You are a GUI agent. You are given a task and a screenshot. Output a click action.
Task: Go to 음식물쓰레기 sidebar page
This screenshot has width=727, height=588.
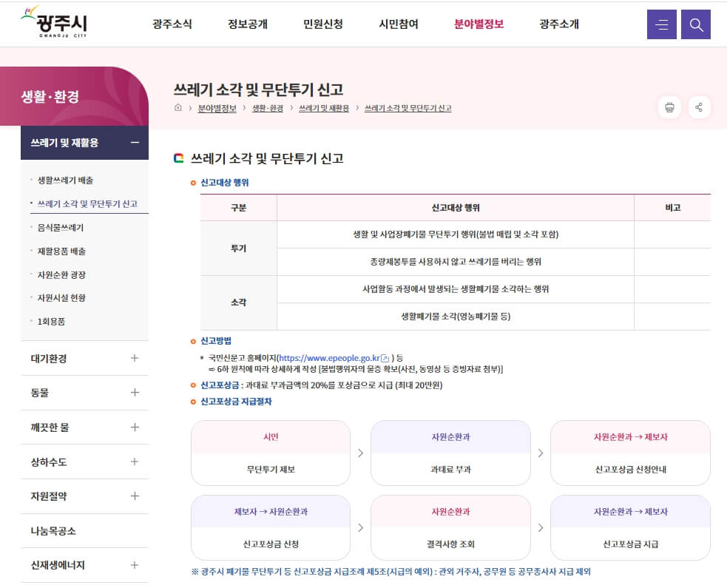(x=61, y=228)
